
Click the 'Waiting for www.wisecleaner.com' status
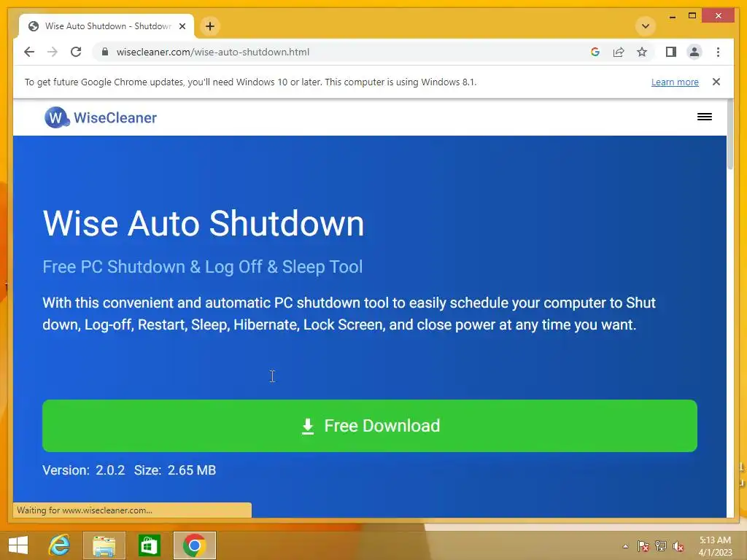tap(85, 510)
